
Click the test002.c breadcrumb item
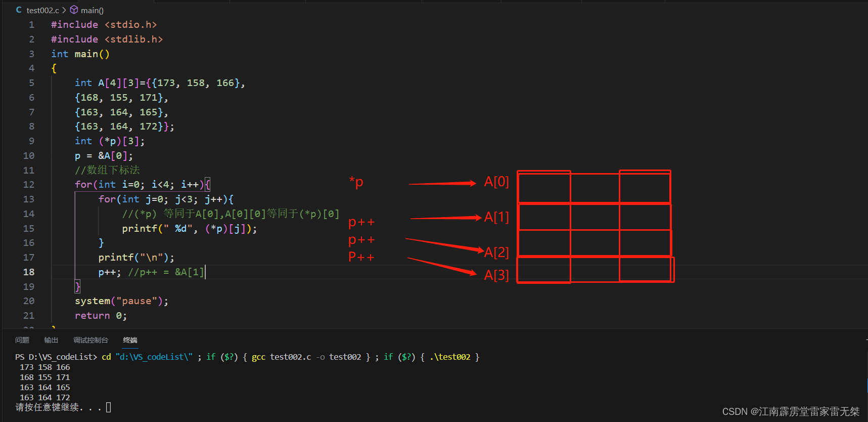(43, 10)
